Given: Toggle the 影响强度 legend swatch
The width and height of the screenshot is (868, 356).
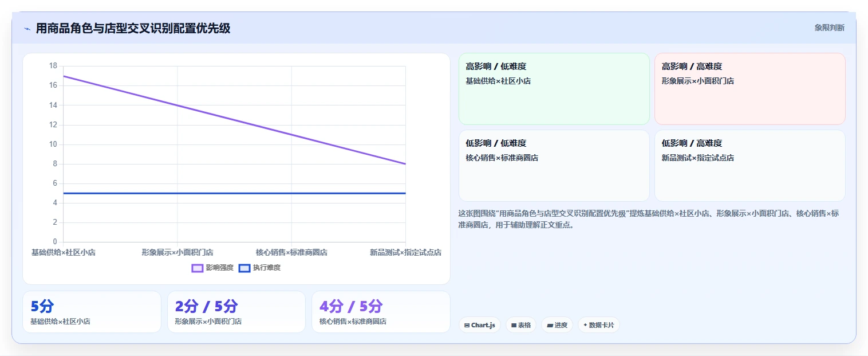Looking at the screenshot, I should (x=198, y=268).
